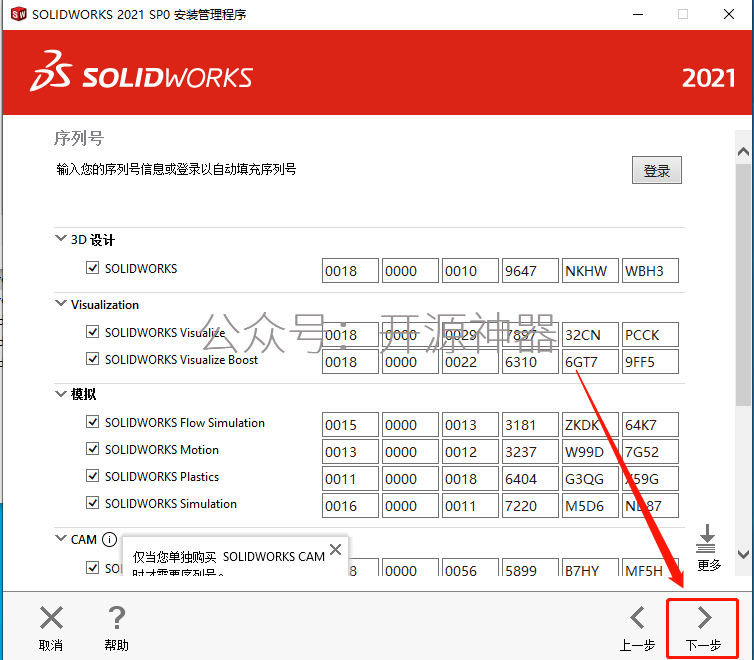Click the More download icon
The height and width of the screenshot is (660, 754).
click(x=706, y=538)
